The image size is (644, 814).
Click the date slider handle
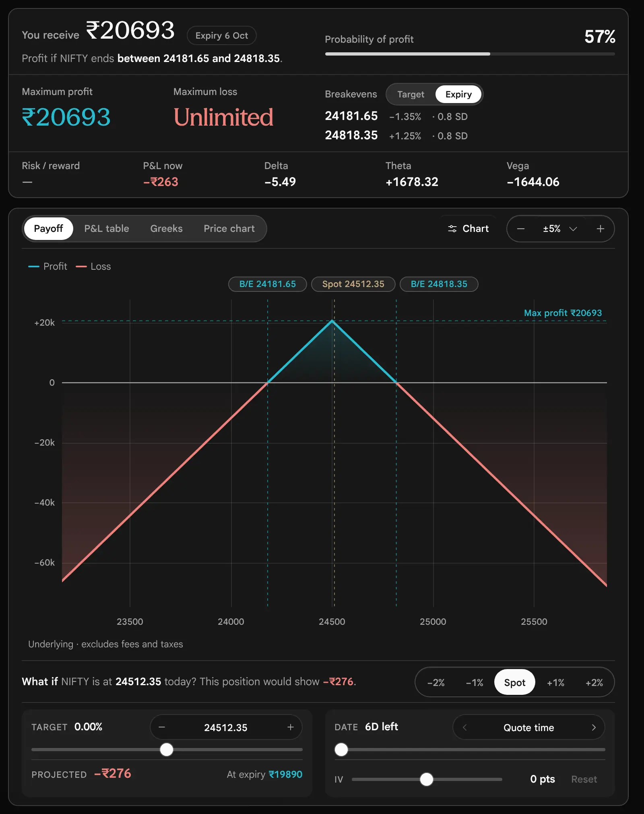pos(341,749)
